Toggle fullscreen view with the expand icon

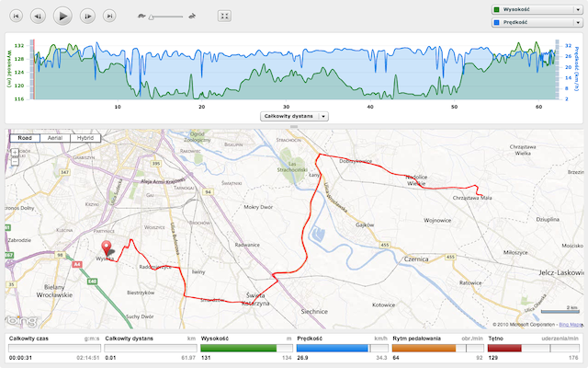pos(224,16)
